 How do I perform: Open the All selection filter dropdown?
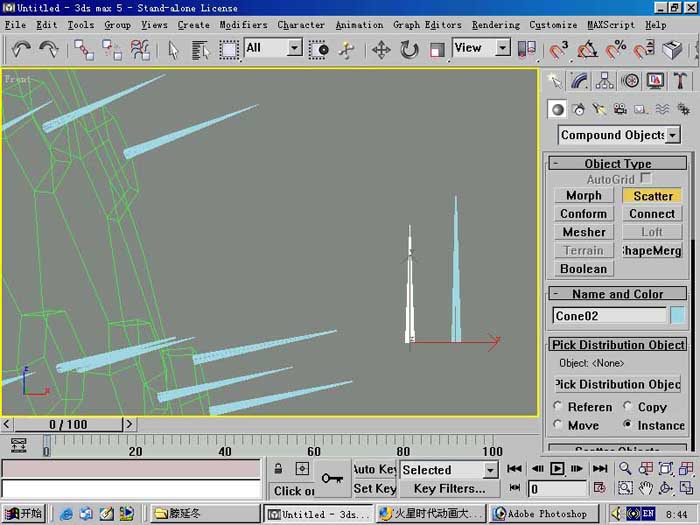point(274,48)
